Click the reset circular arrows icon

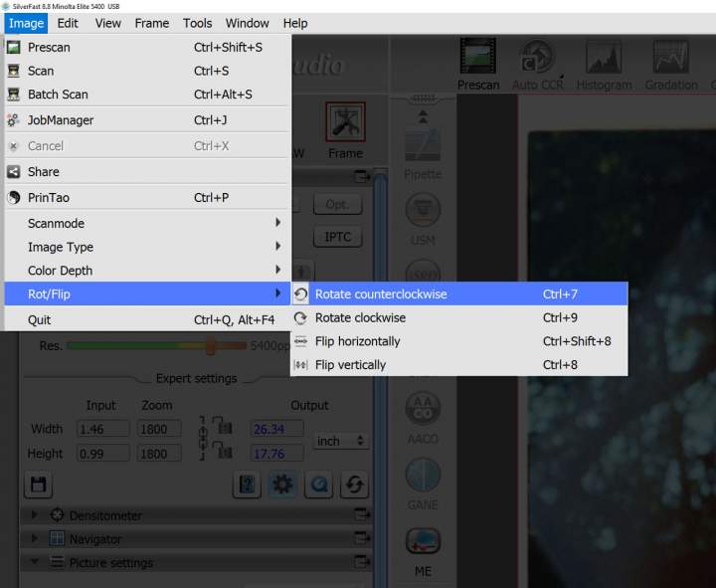pos(354,485)
